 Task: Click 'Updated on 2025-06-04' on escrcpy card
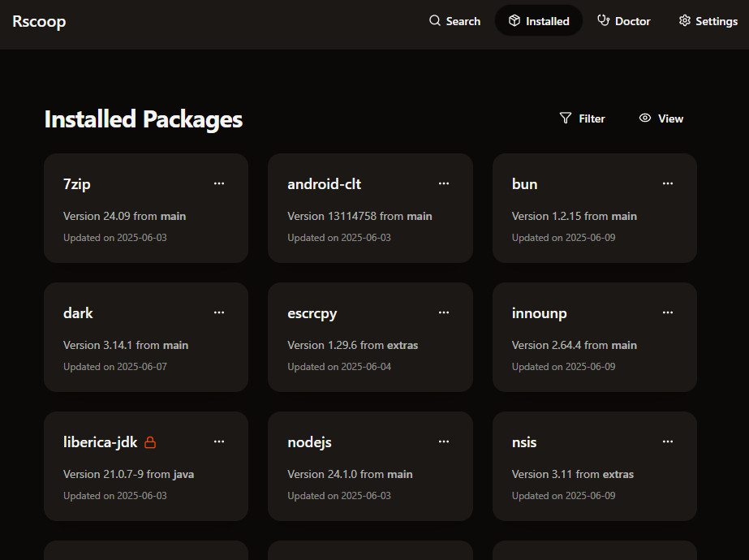[339, 367]
